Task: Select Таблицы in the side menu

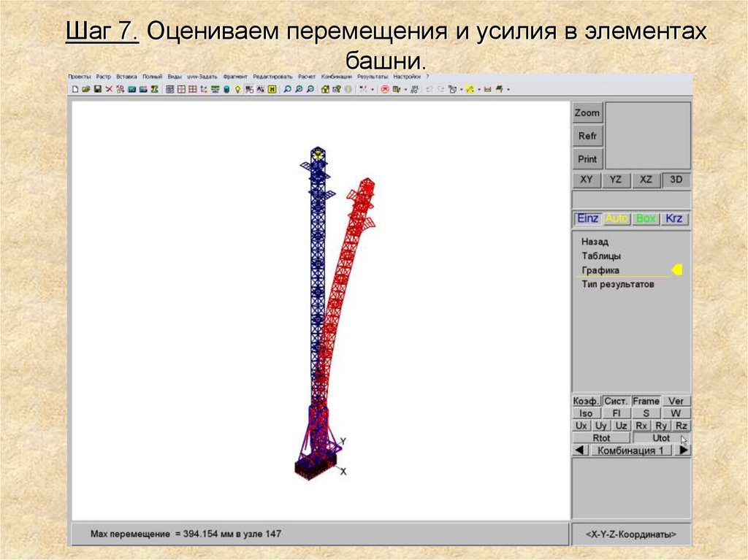Action: (x=601, y=256)
